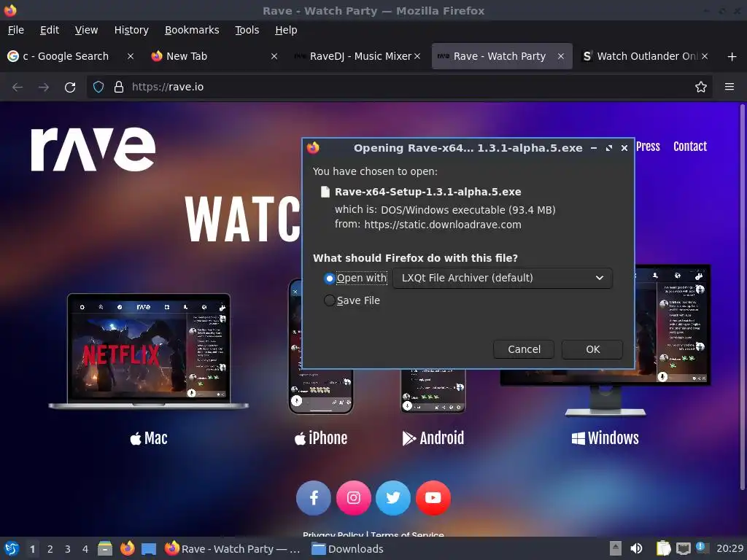
Task: Open Rave's Facebook page icon
Action: click(x=314, y=498)
